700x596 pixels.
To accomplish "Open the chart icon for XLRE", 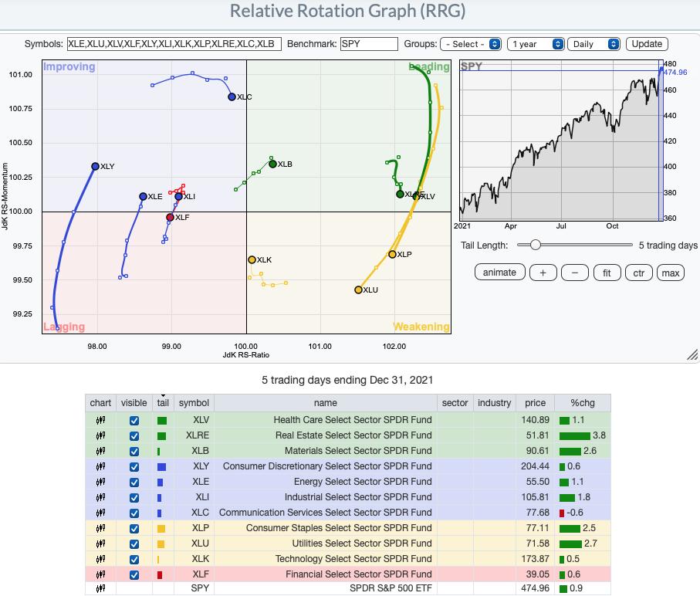I will pyautogui.click(x=100, y=435).
